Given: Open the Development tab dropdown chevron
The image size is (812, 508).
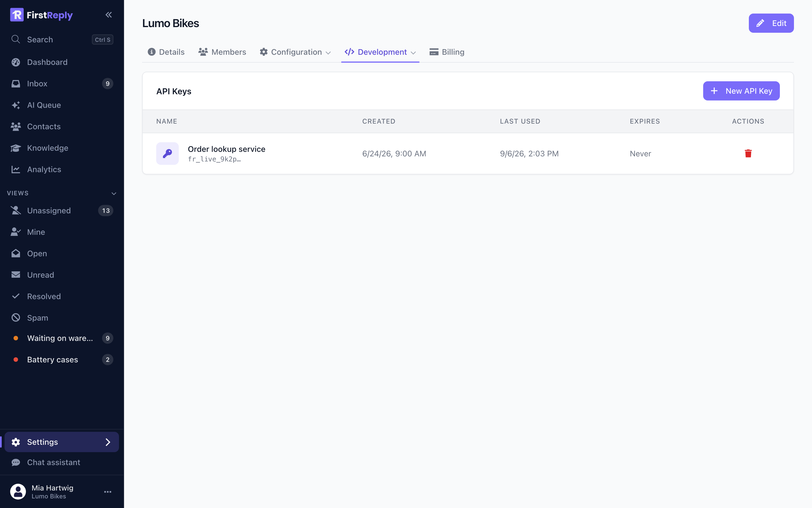Looking at the screenshot, I should pos(413,53).
